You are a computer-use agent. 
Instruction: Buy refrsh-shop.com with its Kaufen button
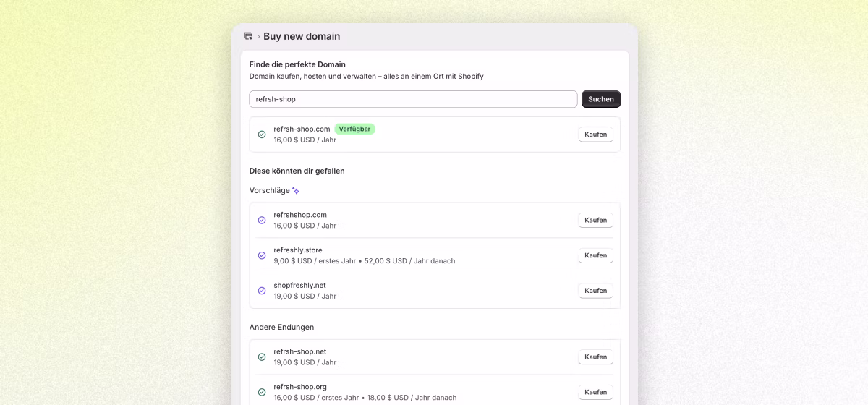tap(595, 135)
